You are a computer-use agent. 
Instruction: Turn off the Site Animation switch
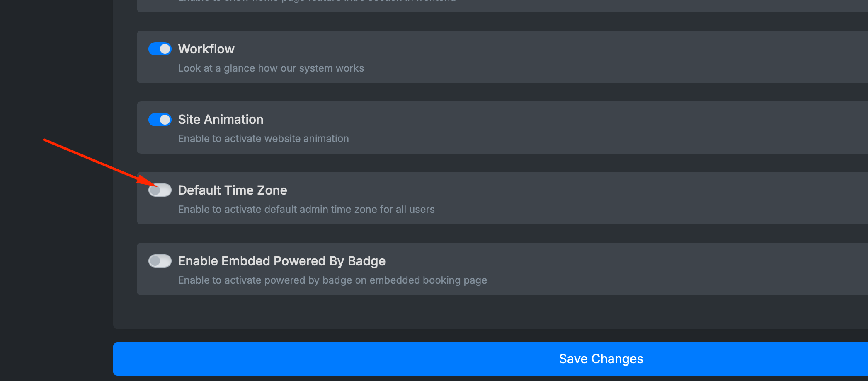(160, 120)
